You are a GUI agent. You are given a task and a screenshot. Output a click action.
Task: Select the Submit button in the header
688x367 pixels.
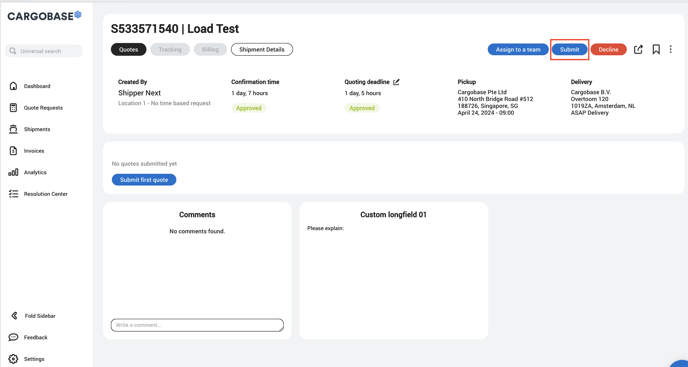coord(570,50)
